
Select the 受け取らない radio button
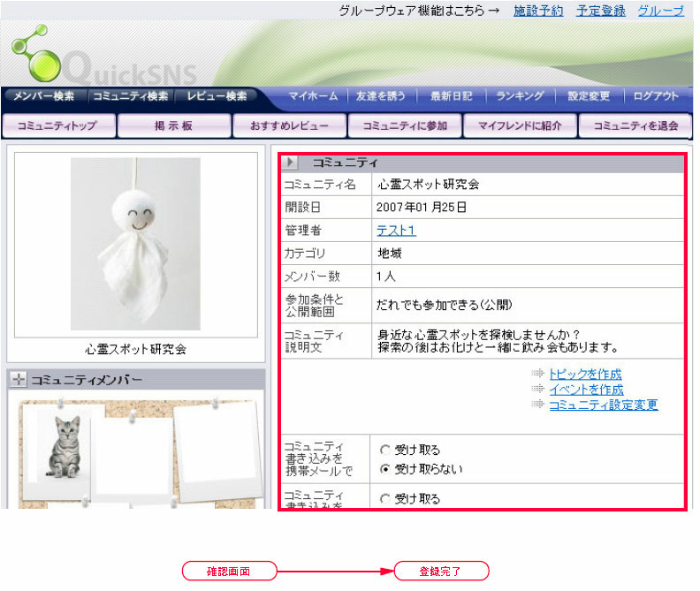click(385, 469)
